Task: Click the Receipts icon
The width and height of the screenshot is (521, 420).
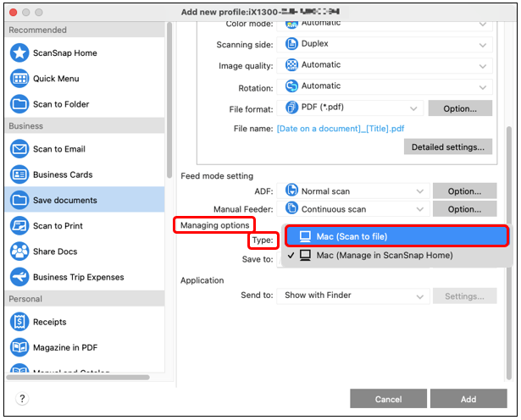Action: coord(19,322)
